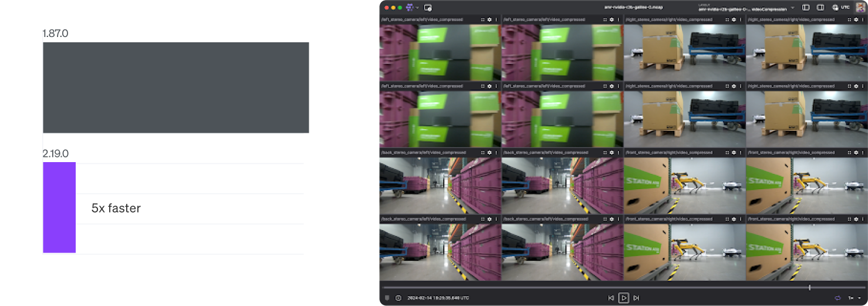Expand the Layout selector dropdown
This screenshot has width=868, height=306.
coord(792,8)
